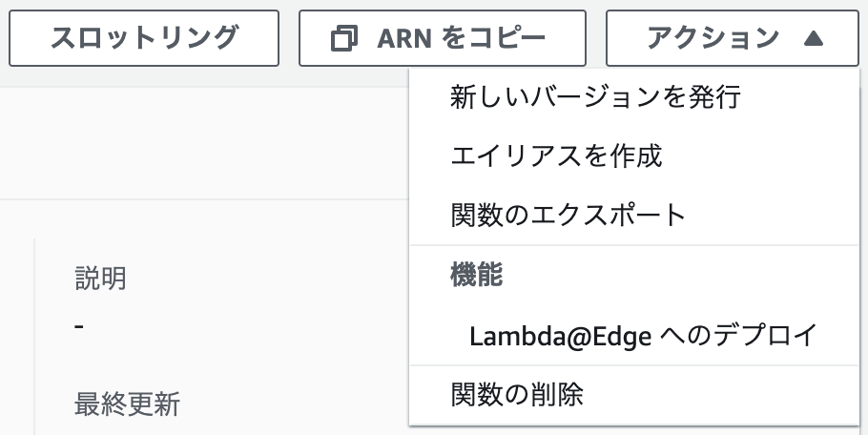The height and width of the screenshot is (435, 868).
Task: Click the Lambda@Edge text in the menu
Action: click(560, 336)
